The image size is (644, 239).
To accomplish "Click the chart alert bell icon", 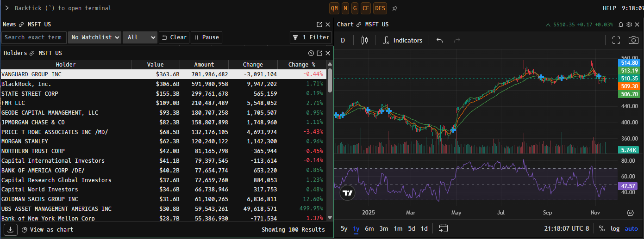I will [621, 25].
